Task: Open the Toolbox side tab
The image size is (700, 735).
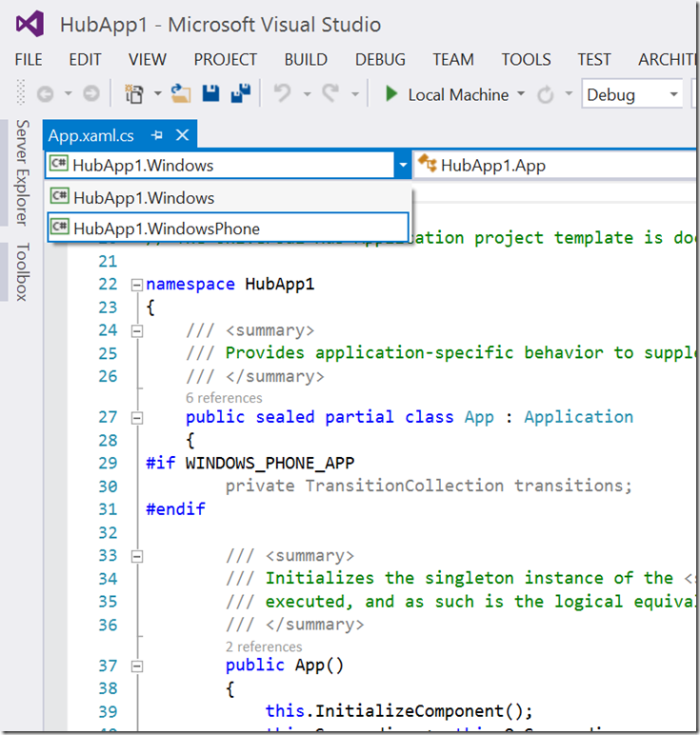Action: click(23, 272)
